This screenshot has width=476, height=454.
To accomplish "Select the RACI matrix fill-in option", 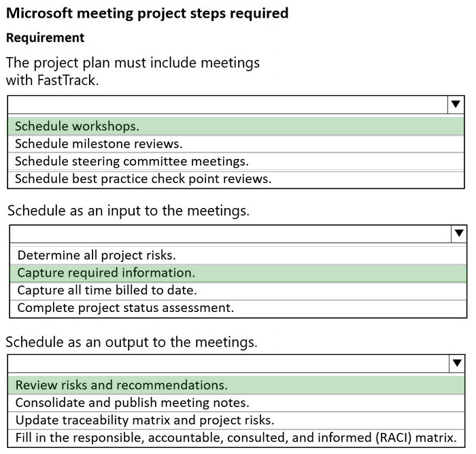I will pyautogui.click(x=236, y=438).
